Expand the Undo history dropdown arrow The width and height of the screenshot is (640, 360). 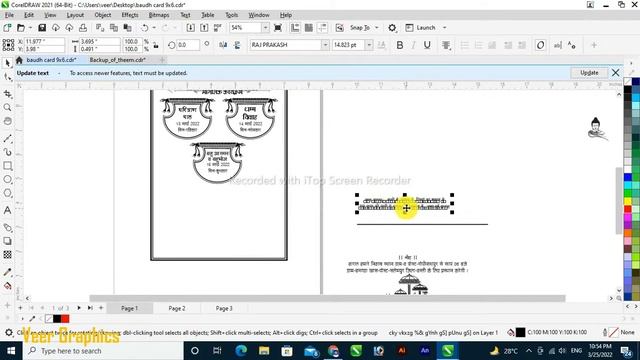coord(154,28)
